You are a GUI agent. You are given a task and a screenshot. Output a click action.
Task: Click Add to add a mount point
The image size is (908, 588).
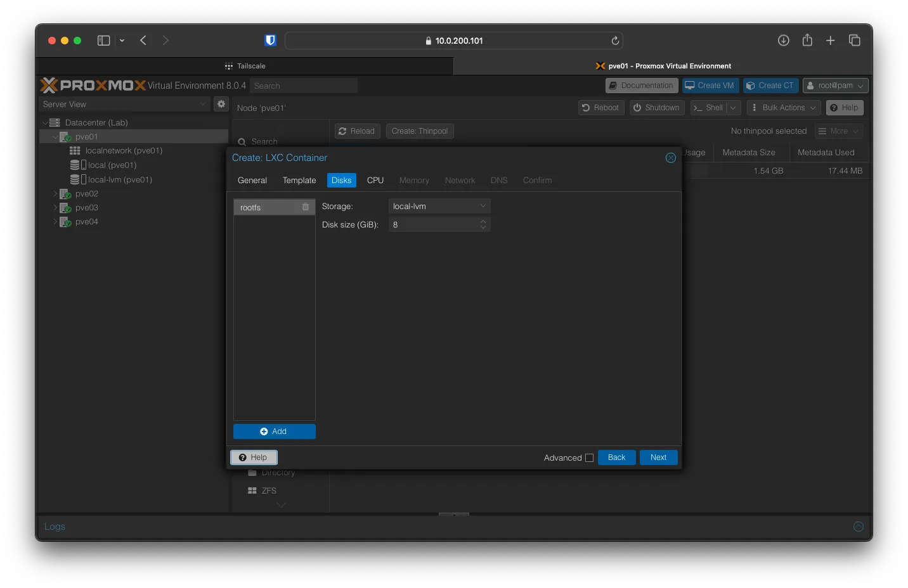(274, 431)
